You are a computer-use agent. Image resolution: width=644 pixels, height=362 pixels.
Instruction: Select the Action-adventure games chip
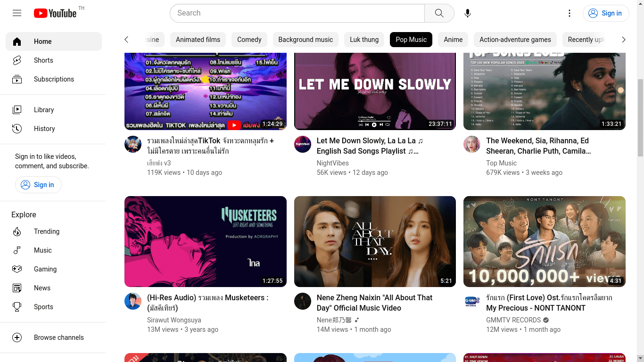[x=515, y=40]
